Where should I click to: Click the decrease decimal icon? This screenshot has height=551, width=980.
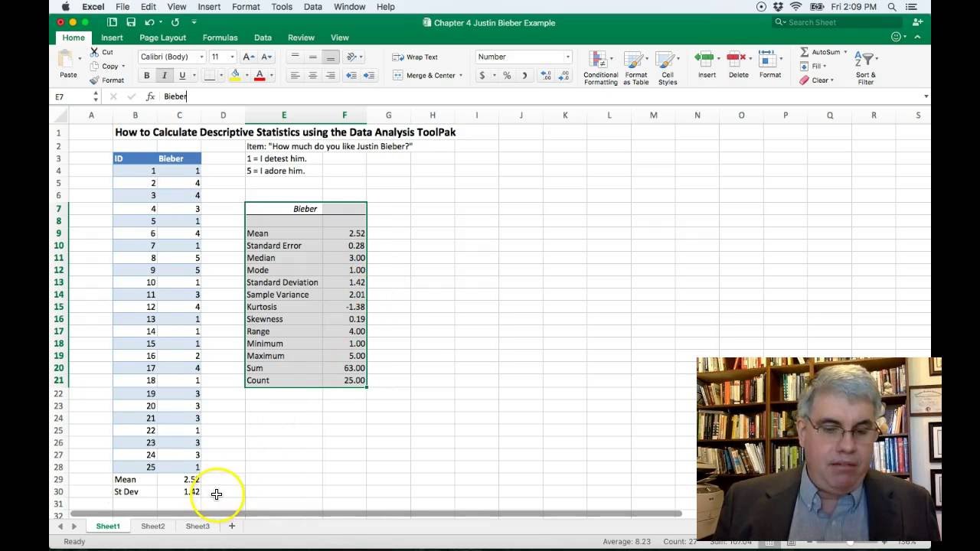(564, 75)
